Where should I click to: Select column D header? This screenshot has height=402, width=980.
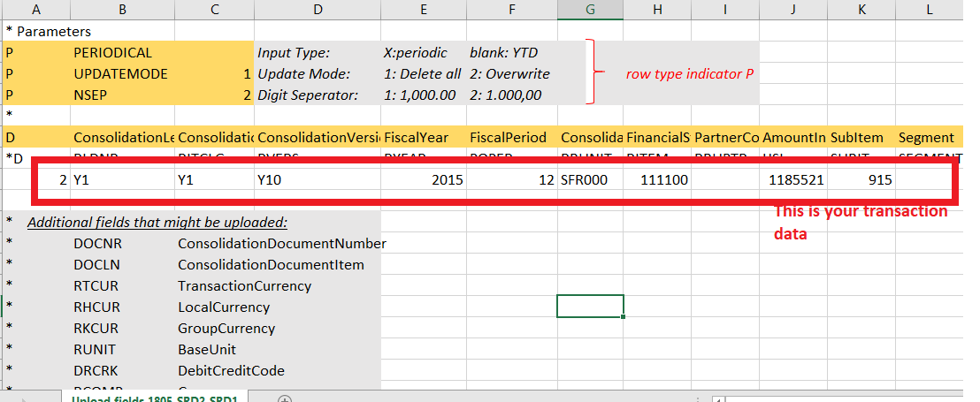[318, 9]
